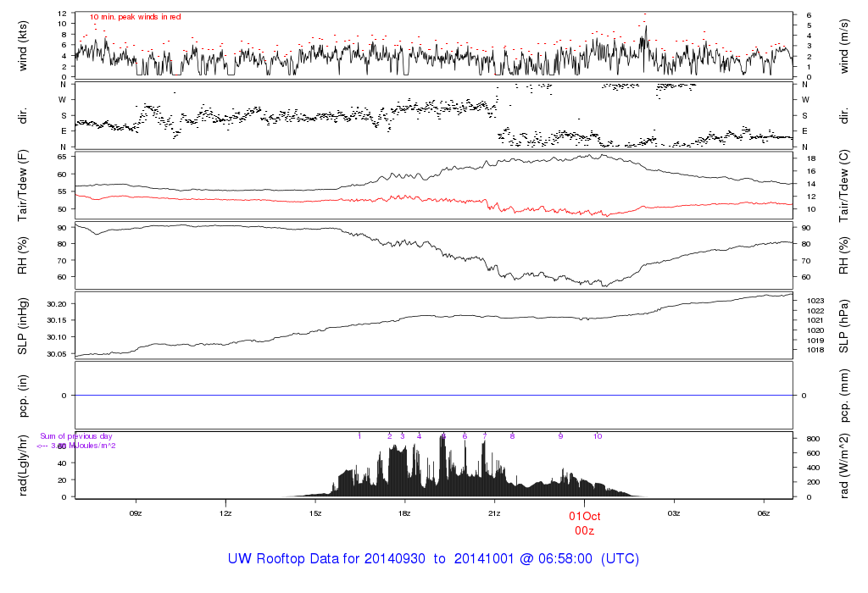The width and height of the screenshot is (868, 593).
Task: Click purple hour marker '2' above radiation plot
Action: coord(390,436)
